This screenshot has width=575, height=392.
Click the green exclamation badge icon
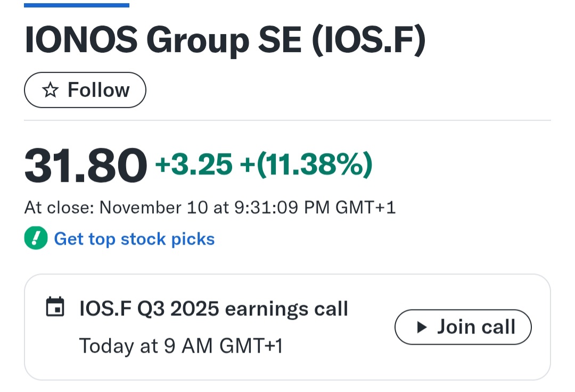(x=36, y=238)
